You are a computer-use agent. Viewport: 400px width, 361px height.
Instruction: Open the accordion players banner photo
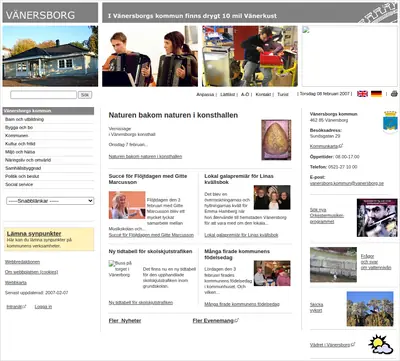click(150, 56)
